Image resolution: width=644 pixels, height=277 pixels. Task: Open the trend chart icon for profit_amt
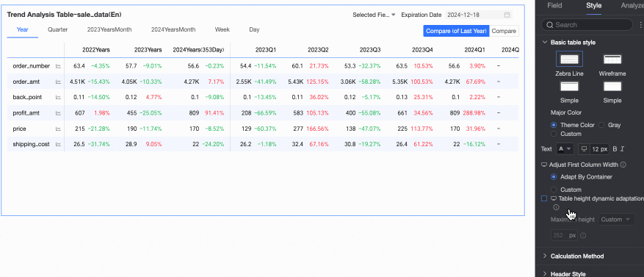[x=58, y=113]
